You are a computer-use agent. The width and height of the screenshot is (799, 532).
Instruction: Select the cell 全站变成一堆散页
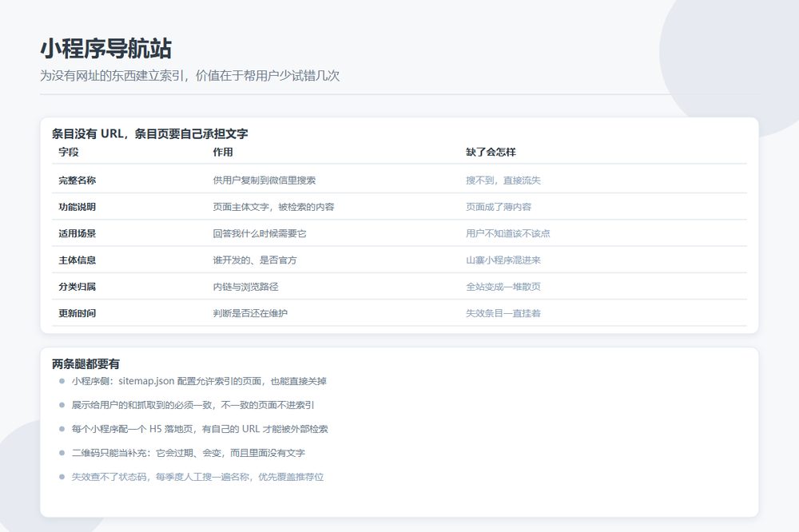pos(503,287)
